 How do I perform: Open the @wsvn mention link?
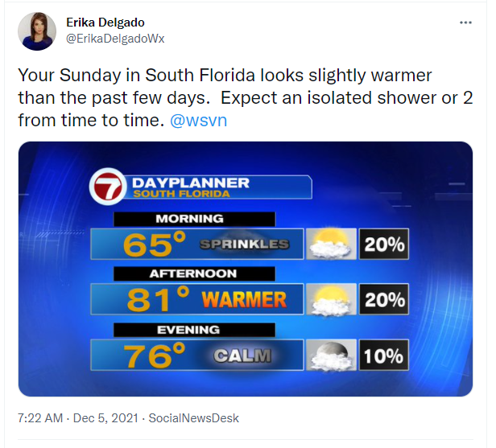(199, 121)
